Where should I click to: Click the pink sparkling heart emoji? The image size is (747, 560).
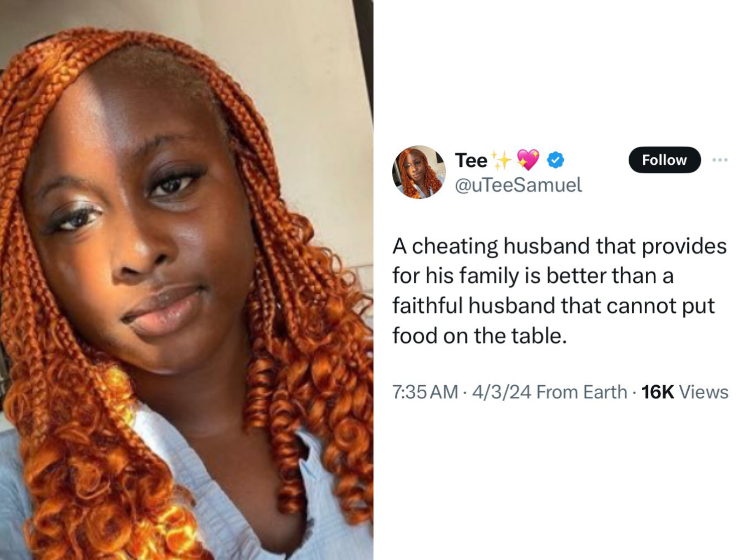(x=528, y=160)
